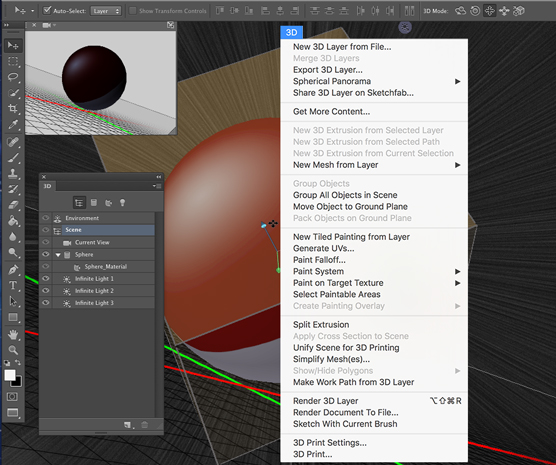Select the Hand tool
The height and width of the screenshot is (465, 556).
tap(13, 334)
